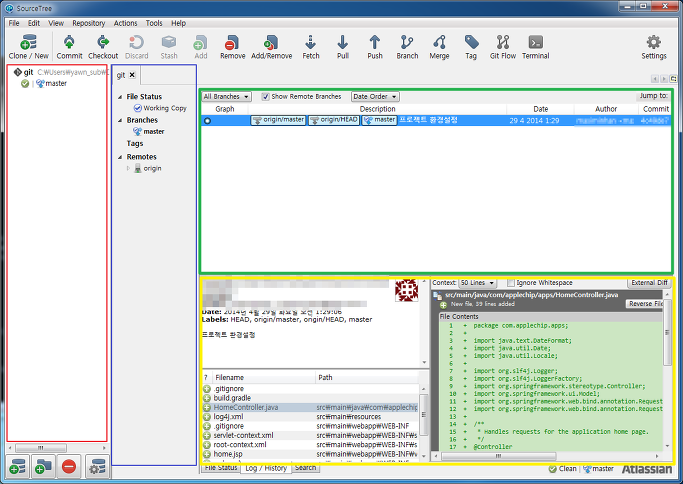Open the Tools menu
Viewport: 683px width, 484px height.
tap(154, 23)
